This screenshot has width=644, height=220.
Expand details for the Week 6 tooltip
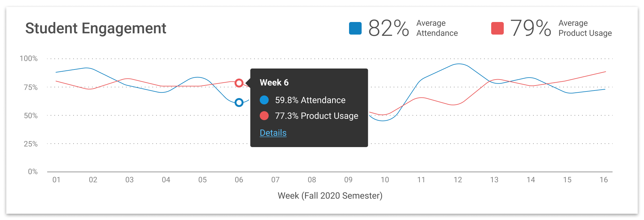tap(273, 133)
